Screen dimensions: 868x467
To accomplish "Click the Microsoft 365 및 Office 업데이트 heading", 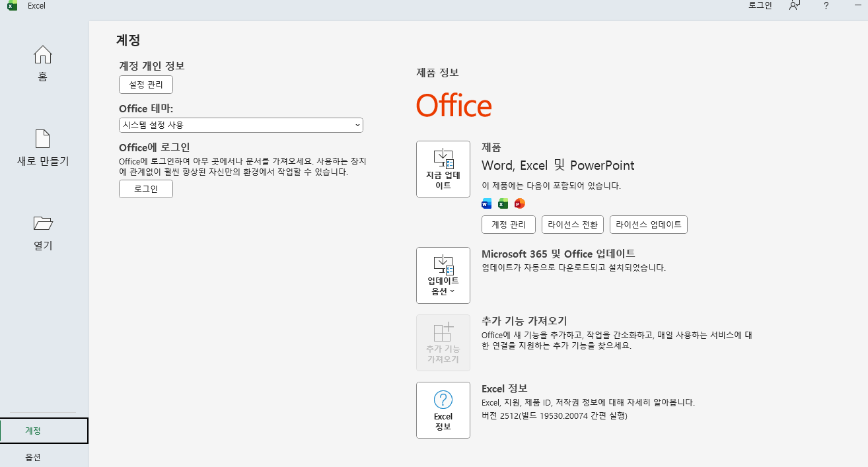I will coord(558,254).
